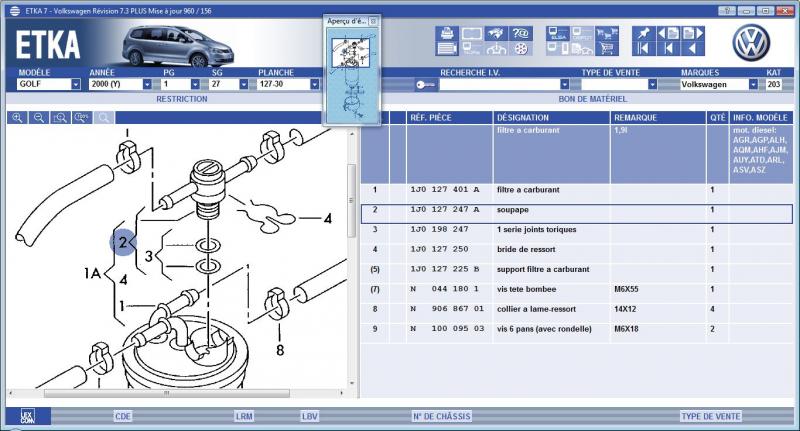Click the LRM status bar button
This screenshot has height=431, width=800.
tap(244, 417)
